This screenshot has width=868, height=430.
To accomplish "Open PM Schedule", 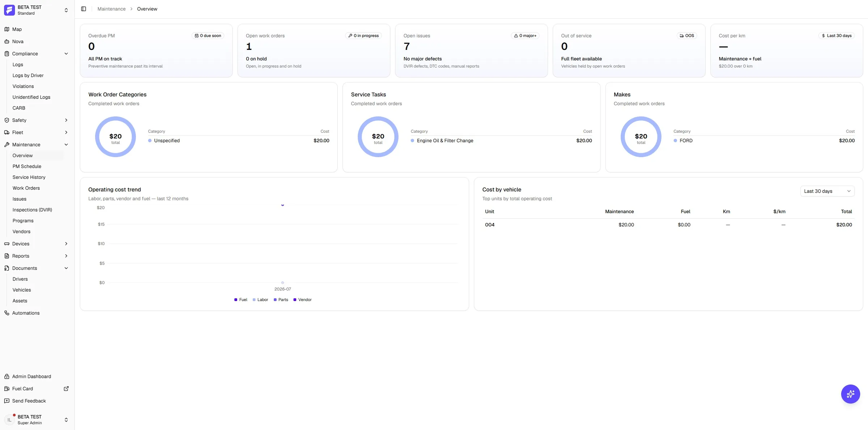I will point(27,167).
